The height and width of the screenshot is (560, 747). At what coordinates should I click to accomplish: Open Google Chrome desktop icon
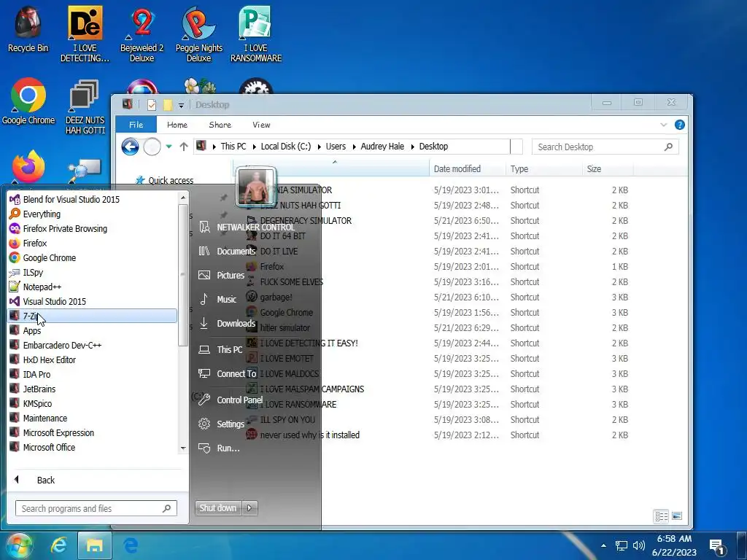[x=28, y=101]
